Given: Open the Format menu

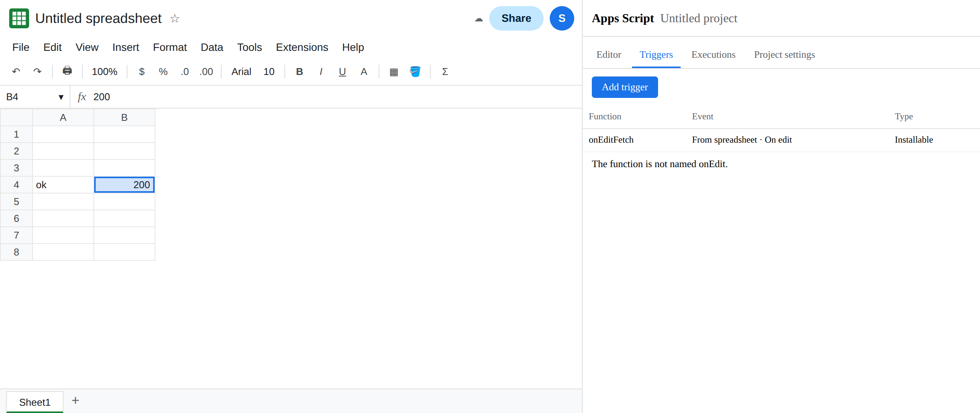Looking at the screenshot, I should pyautogui.click(x=170, y=47).
